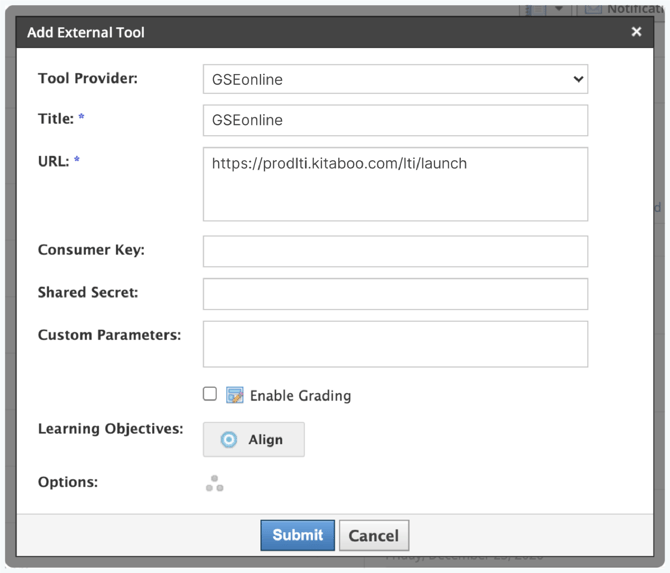Focus the Title input field containing GSEonline

pyautogui.click(x=394, y=120)
